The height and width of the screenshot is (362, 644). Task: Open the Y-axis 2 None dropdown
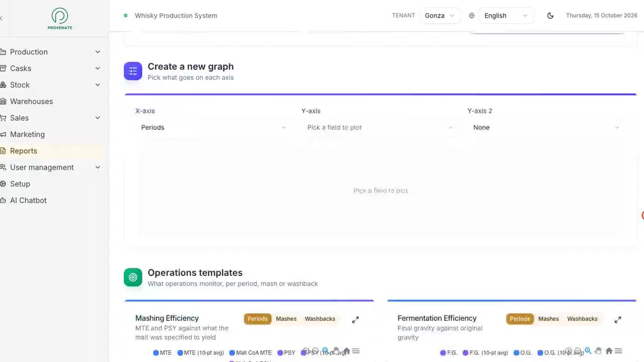tap(546, 128)
